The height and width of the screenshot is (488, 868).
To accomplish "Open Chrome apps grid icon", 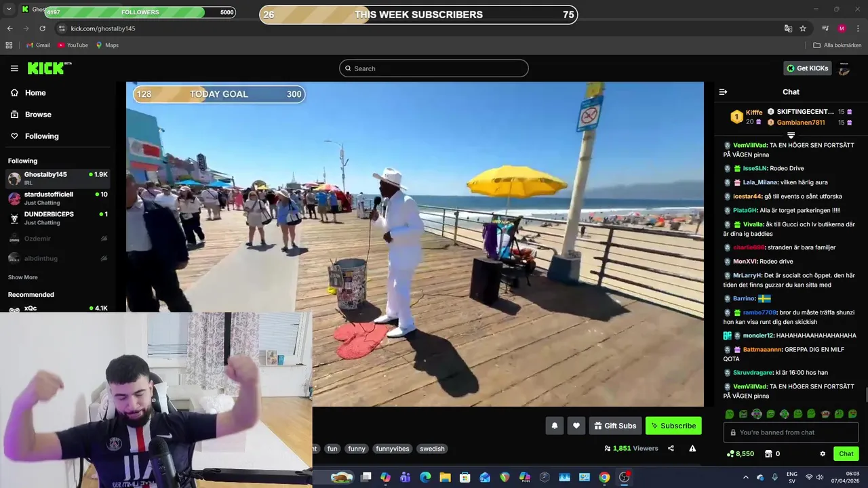I will (x=9, y=45).
